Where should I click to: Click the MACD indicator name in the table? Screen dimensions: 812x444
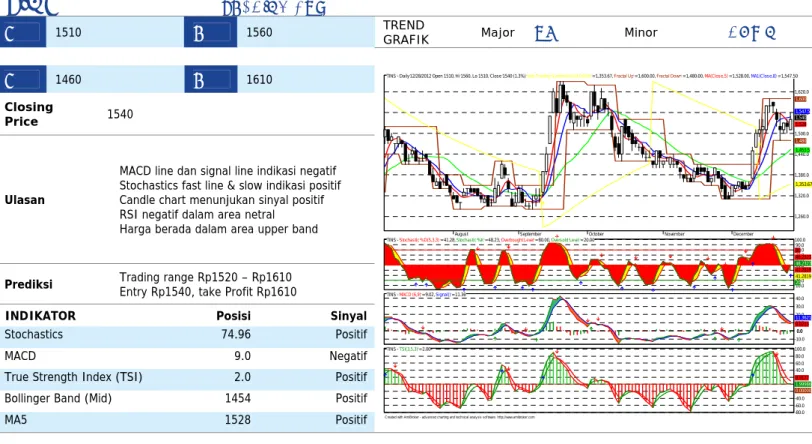pyautogui.click(x=20, y=356)
